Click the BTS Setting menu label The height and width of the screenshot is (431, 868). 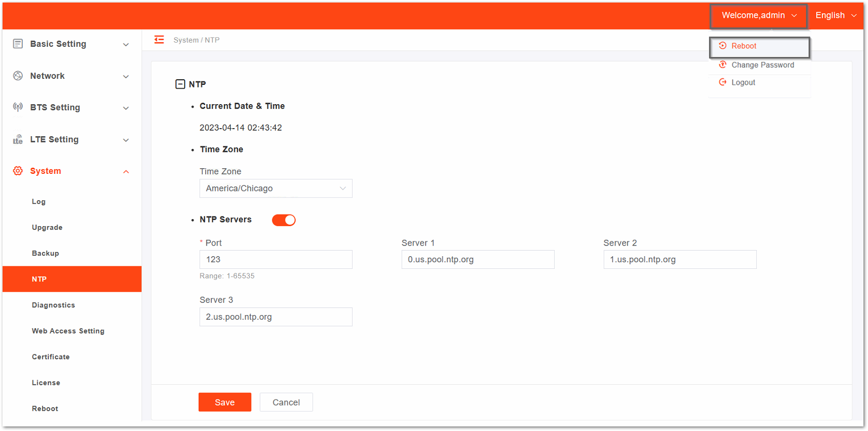55,107
